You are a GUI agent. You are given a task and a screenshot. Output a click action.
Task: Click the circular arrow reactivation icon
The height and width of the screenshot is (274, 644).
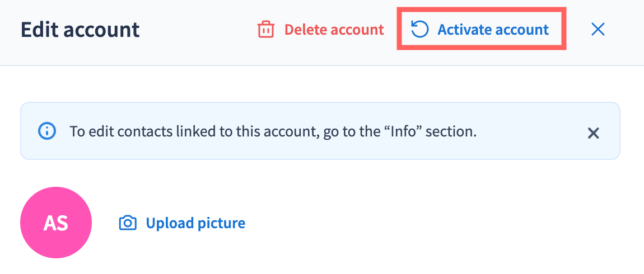(x=419, y=29)
